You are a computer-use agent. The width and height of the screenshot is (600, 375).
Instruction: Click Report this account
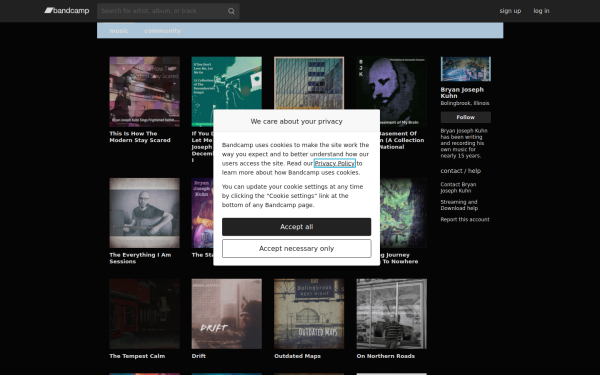[465, 219]
